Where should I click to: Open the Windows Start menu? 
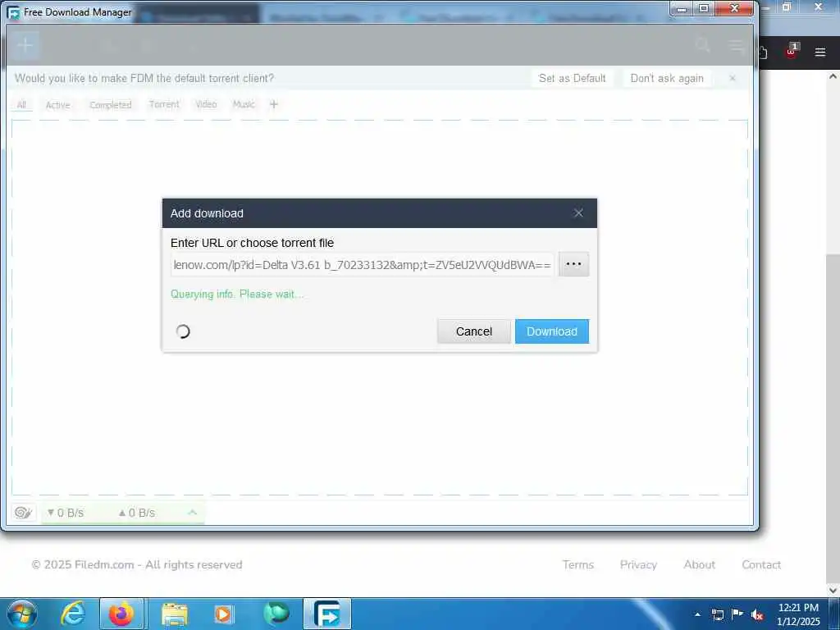(x=22, y=614)
